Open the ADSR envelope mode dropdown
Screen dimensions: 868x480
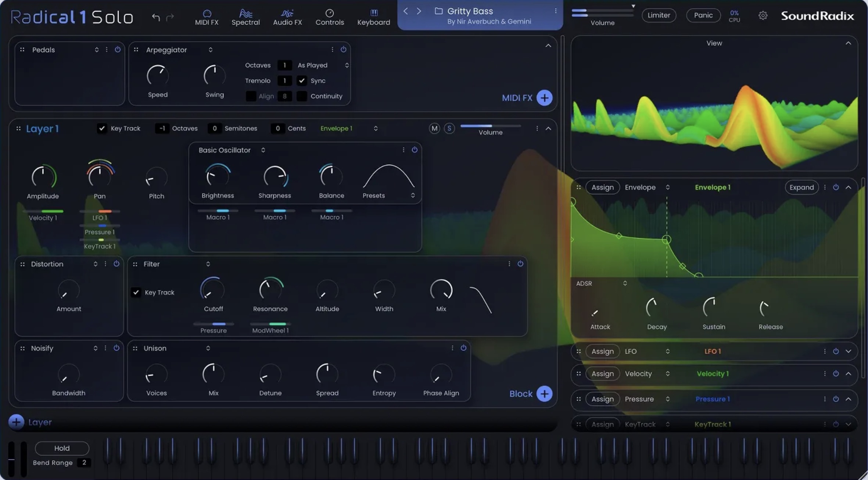(x=602, y=283)
